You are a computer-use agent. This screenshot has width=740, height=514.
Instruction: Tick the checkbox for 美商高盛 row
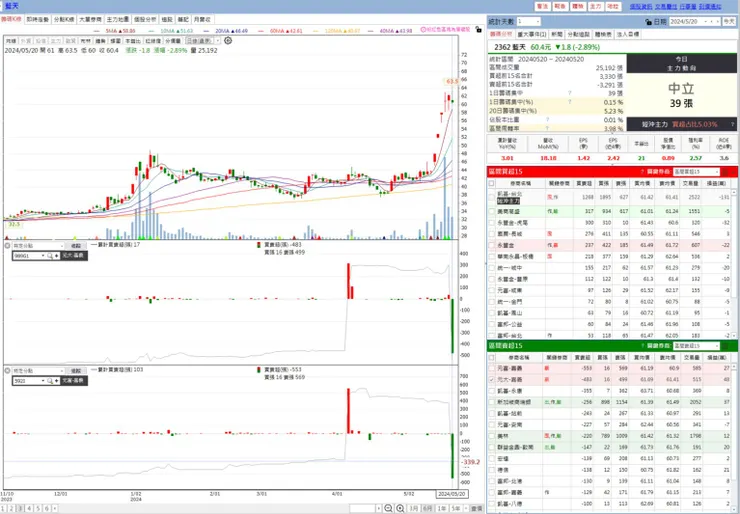[492, 211]
